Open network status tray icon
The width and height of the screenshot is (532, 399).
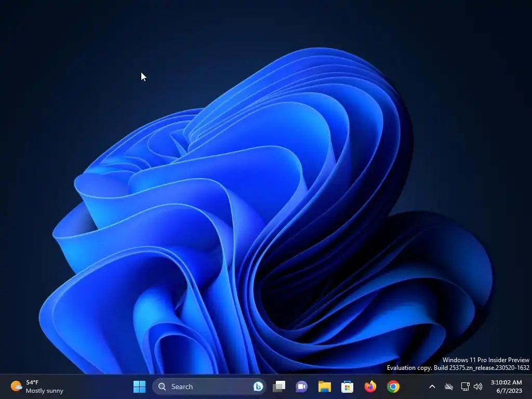[465, 387]
